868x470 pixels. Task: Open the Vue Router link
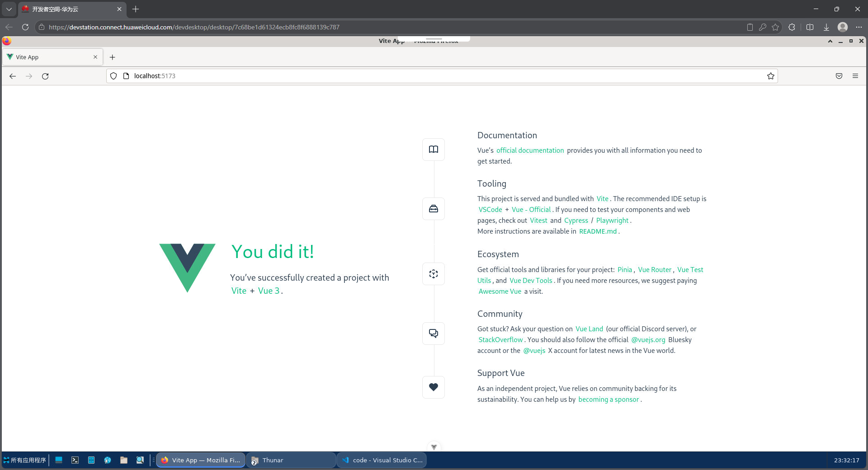tap(655, 270)
